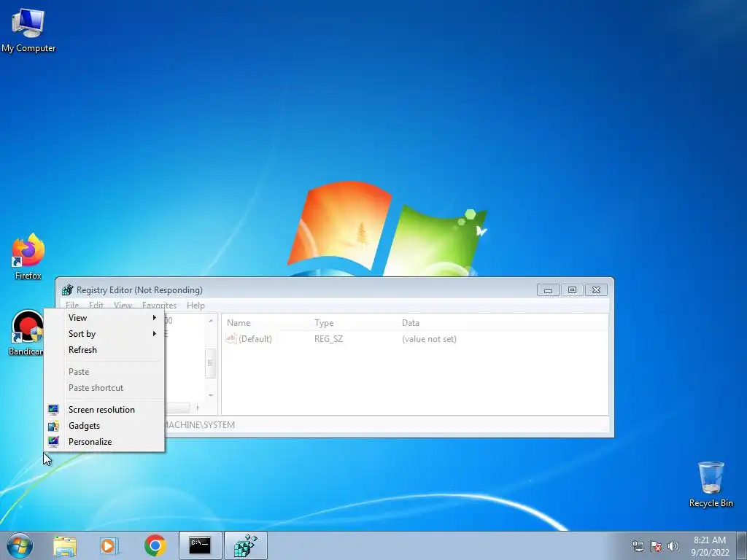Open the Recycle Bin on the desktop
Screen dimensions: 747x560
coord(711,484)
